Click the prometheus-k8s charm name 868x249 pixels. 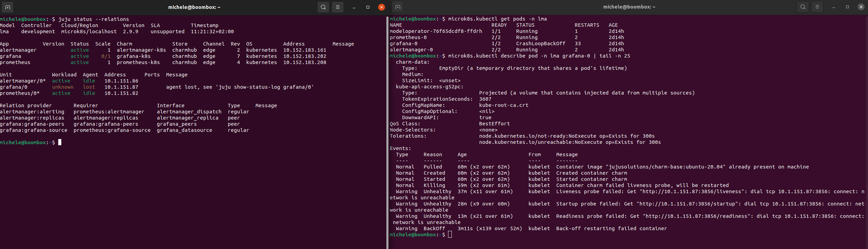(x=138, y=62)
